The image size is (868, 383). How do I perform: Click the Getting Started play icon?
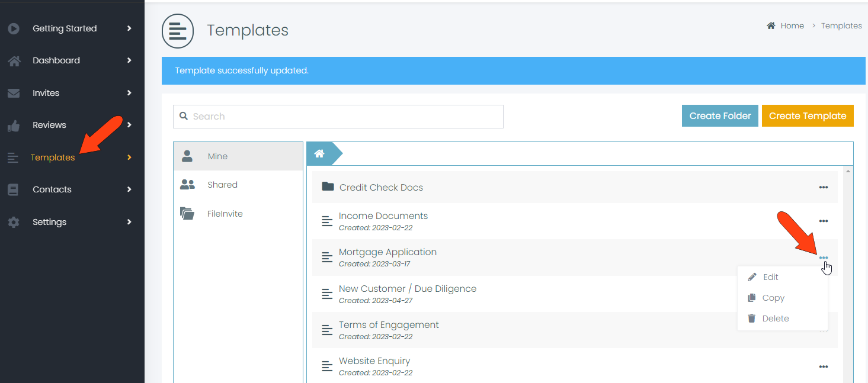[14, 28]
